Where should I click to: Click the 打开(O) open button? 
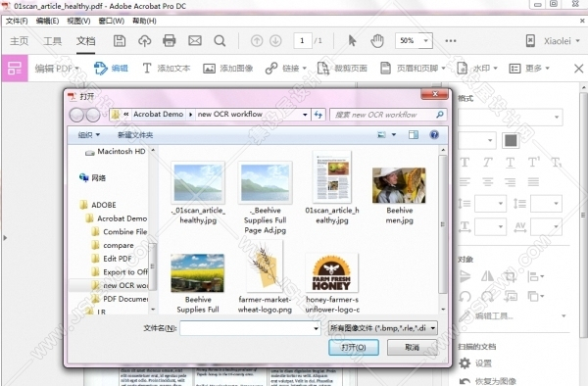354,348
